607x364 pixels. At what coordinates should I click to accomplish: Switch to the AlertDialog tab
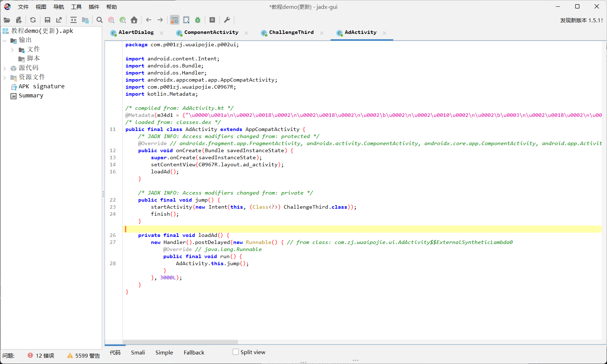[x=136, y=32]
